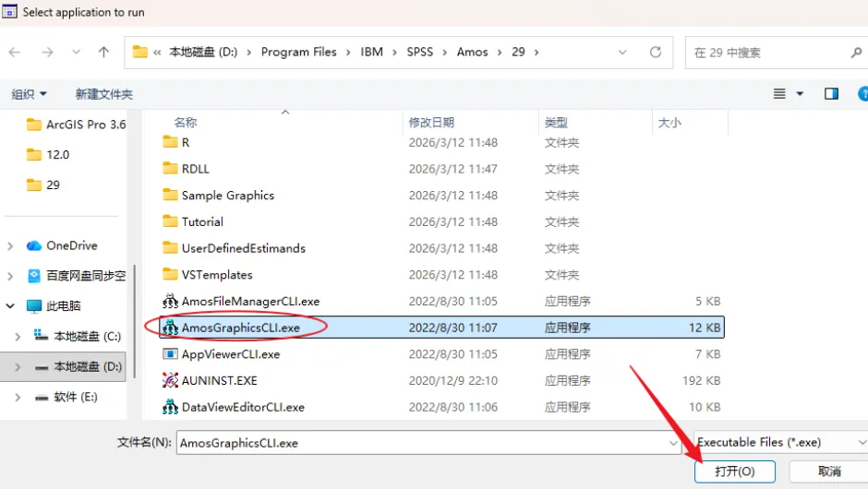Screen dimensions: 868x489
Task: Open the file name history dropdown
Action: [673, 443]
